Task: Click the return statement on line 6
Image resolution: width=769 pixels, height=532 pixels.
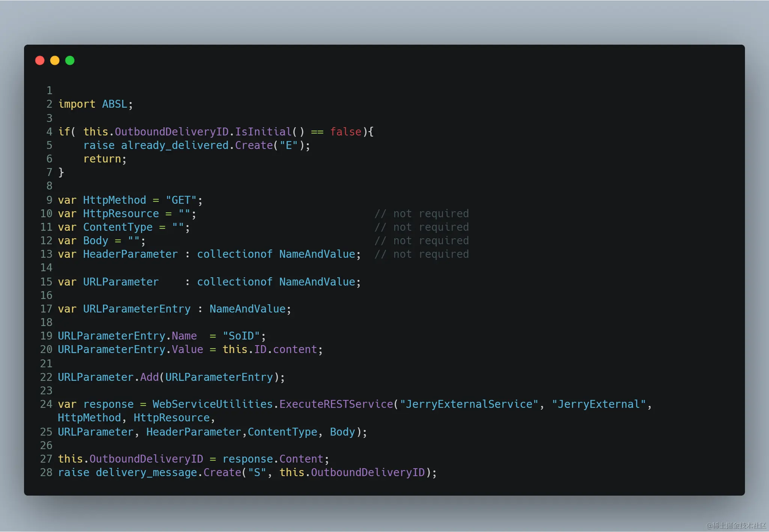Action: coord(102,159)
